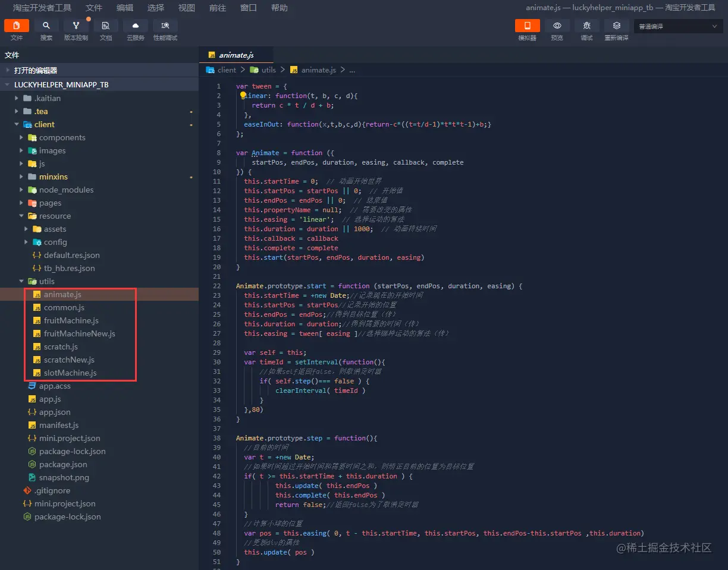This screenshot has width=728, height=570.
Task: Open the 文档 documentation toolbar icon
Action: (106, 26)
